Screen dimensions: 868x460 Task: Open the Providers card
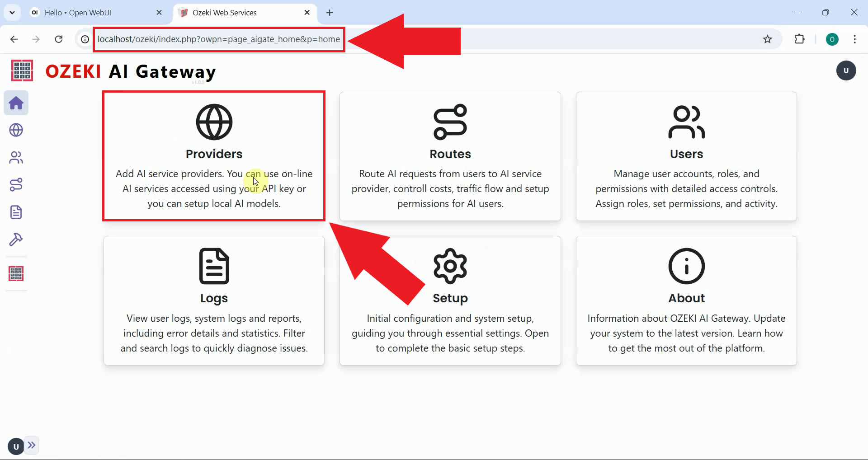(214, 155)
